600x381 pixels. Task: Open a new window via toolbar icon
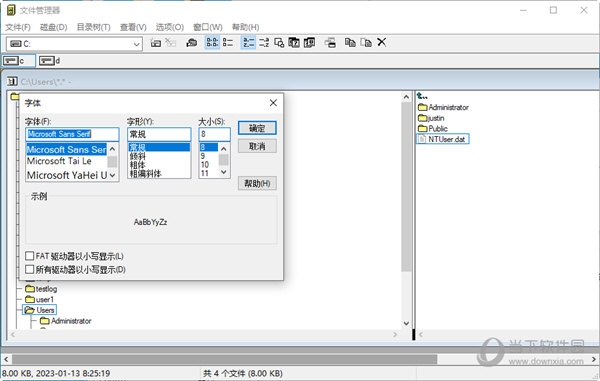click(330, 42)
